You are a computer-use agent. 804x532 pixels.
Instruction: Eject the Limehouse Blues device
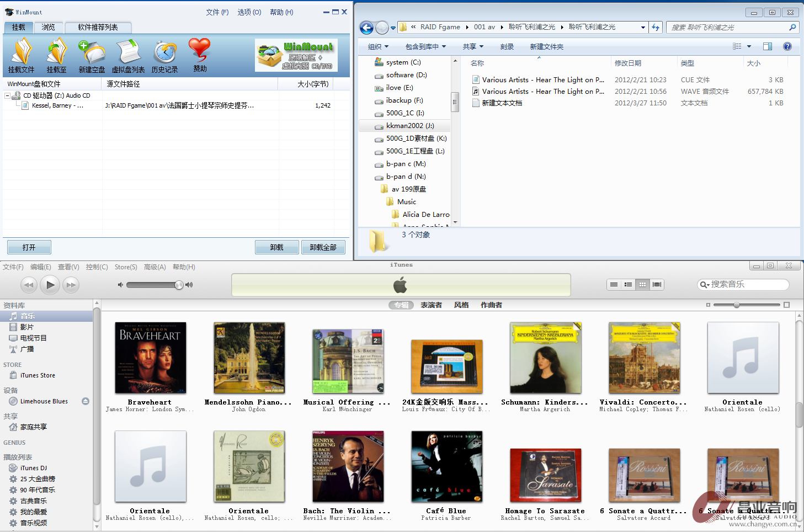click(86, 401)
